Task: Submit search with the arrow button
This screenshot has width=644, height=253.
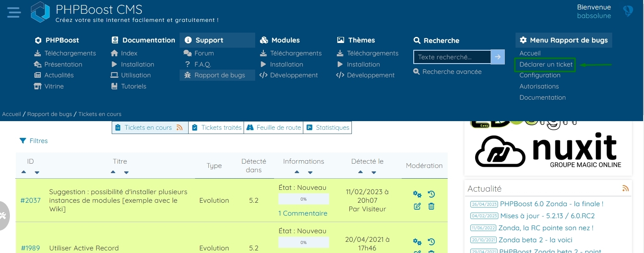Action: click(498, 57)
